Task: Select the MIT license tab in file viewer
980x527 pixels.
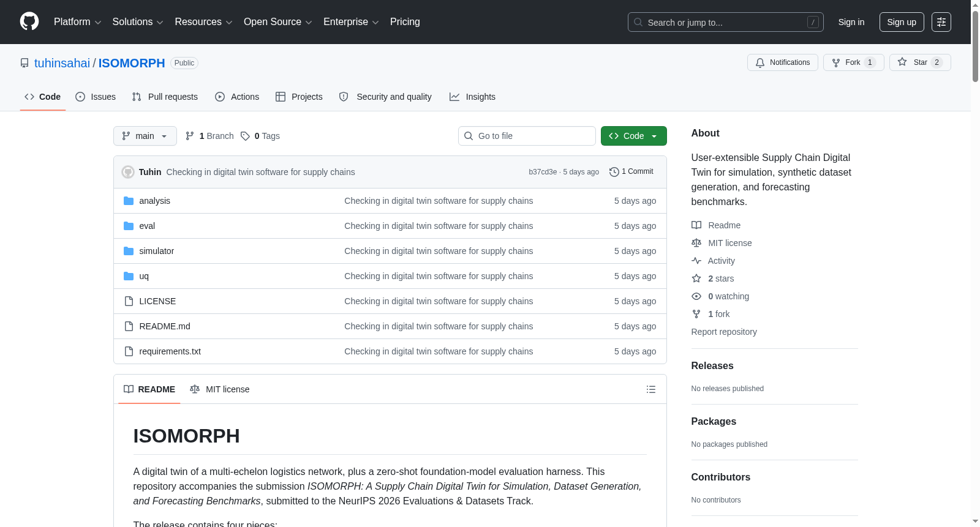Action: [x=220, y=389]
